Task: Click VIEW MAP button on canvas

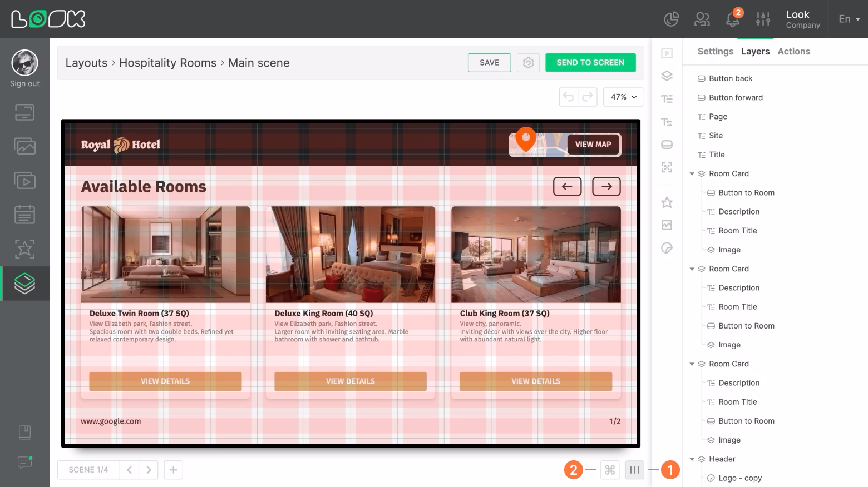Action: [593, 145]
